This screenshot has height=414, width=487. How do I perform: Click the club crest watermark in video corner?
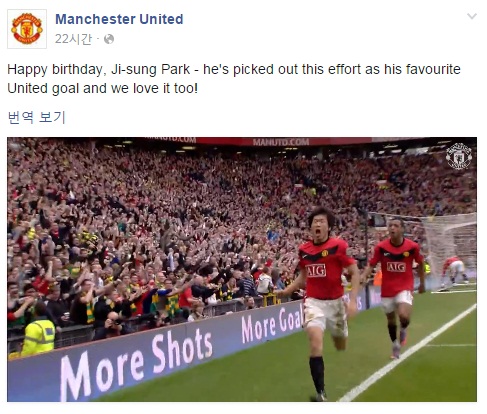point(459,156)
